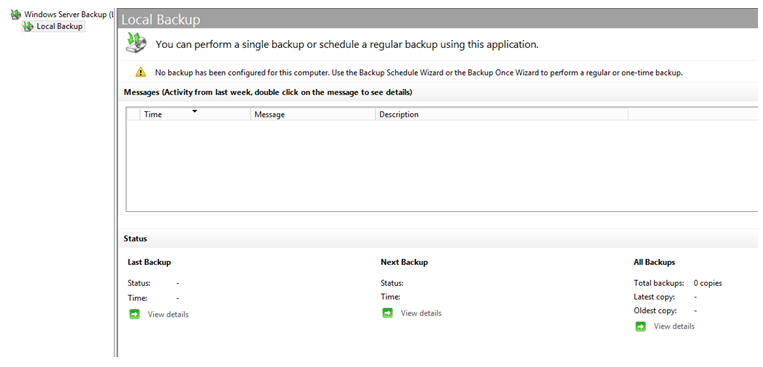Click inside the empty messages list
The width and height of the screenshot is (763, 367).
442,165
